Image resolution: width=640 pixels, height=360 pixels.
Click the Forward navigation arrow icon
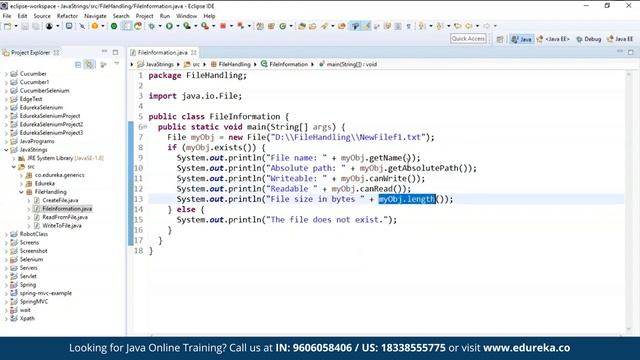pyautogui.click(x=487, y=26)
